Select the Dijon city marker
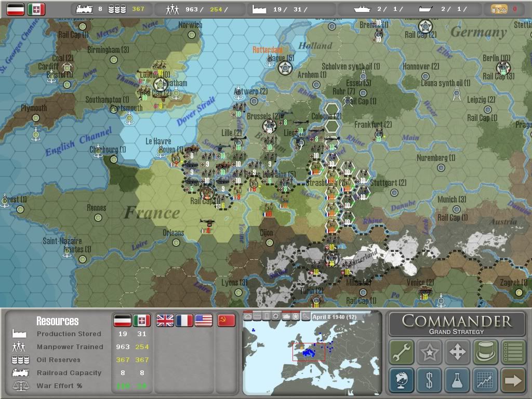 click(x=270, y=242)
